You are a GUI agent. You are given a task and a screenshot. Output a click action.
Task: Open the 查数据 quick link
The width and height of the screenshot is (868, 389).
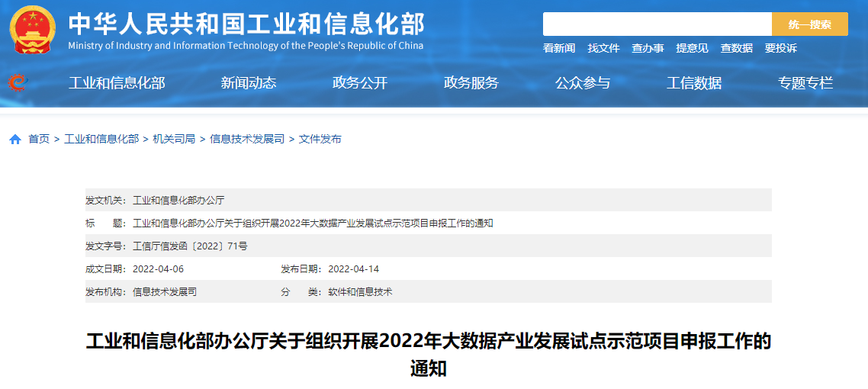pos(736,48)
